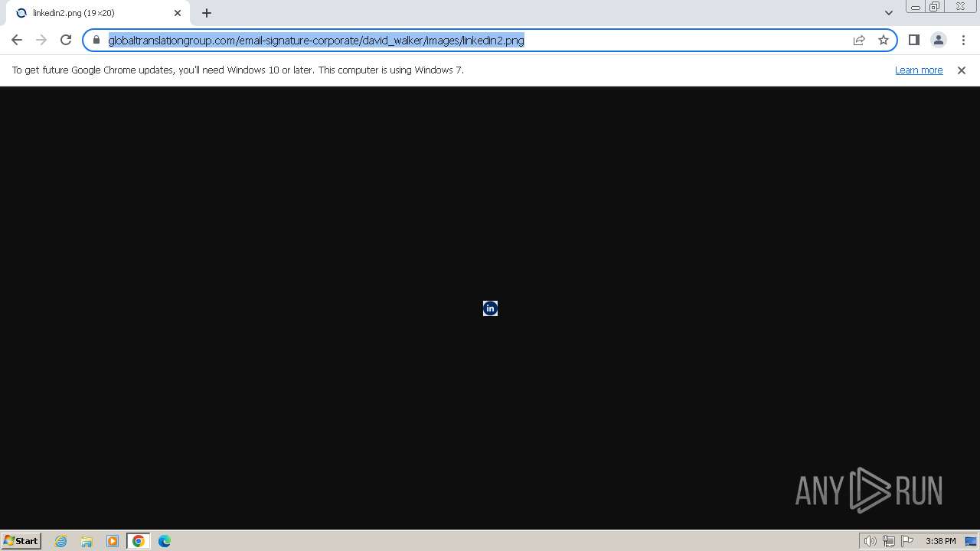The image size is (980, 551).
Task: Open the Learn more link
Action: point(919,70)
